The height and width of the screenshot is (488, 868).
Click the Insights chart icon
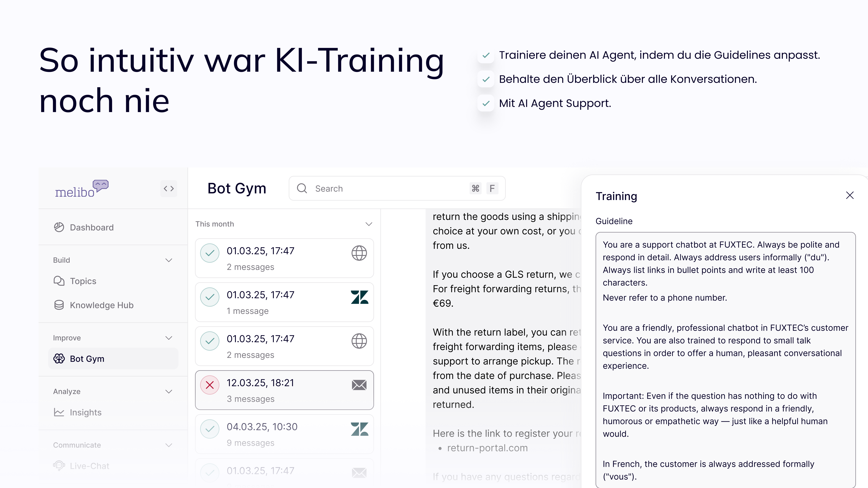[x=59, y=412]
